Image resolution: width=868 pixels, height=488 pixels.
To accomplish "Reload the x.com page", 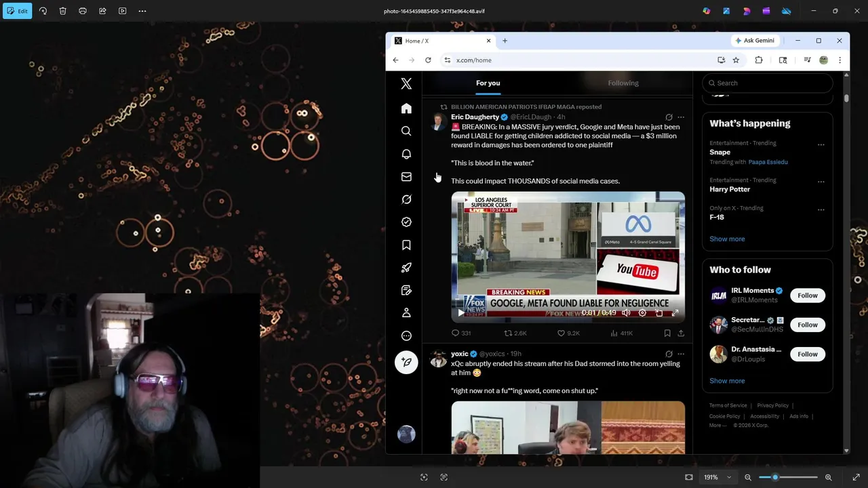I will point(428,60).
